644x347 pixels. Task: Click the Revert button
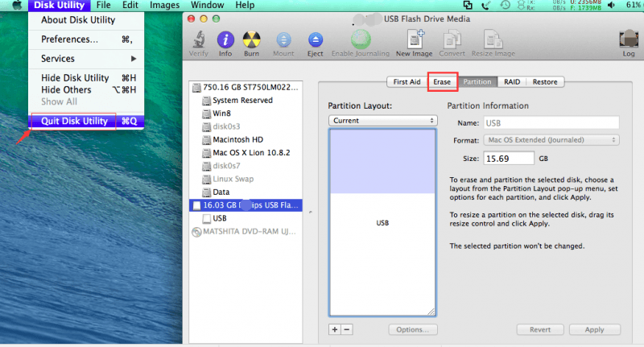(x=540, y=329)
